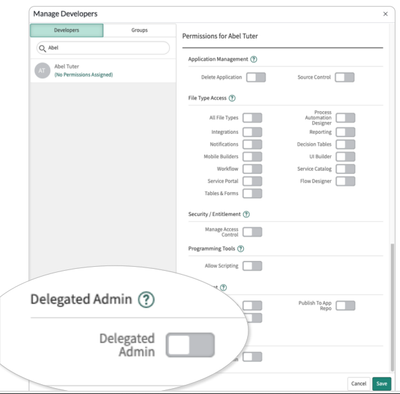
Task: Click the 'Permissions for Abel Tuter' heading
Action: [x=220, y=36]
